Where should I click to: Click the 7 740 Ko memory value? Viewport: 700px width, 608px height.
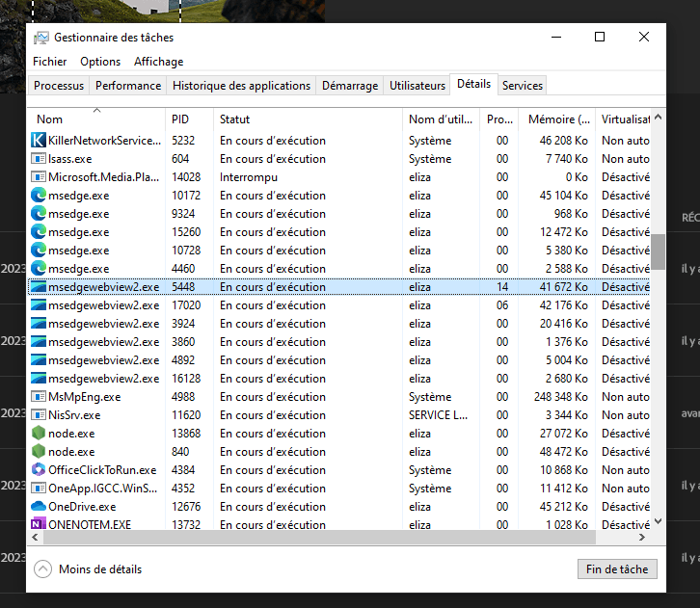[567, 159]
